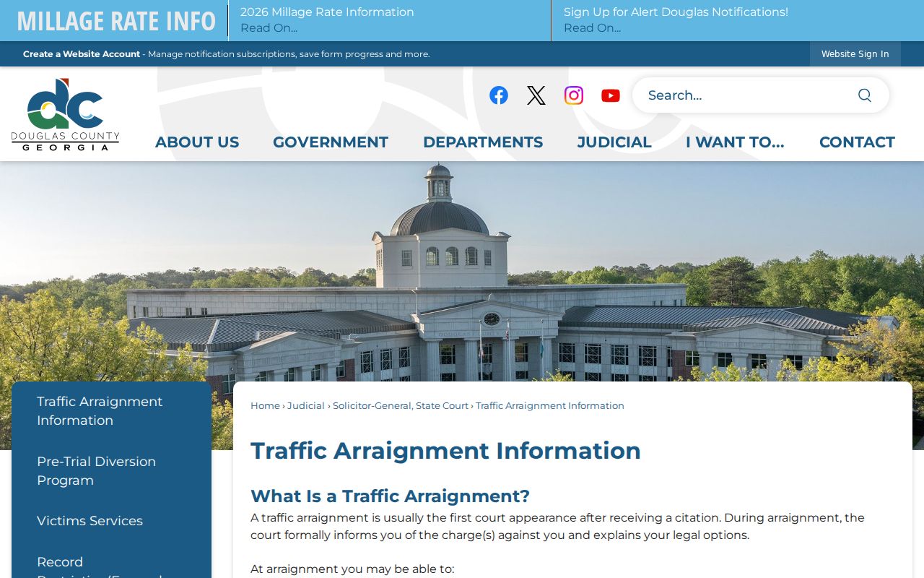This screenshot has height=578, width=924.
Task: Click the Website Sign In button
Action: tap(855, 54)
